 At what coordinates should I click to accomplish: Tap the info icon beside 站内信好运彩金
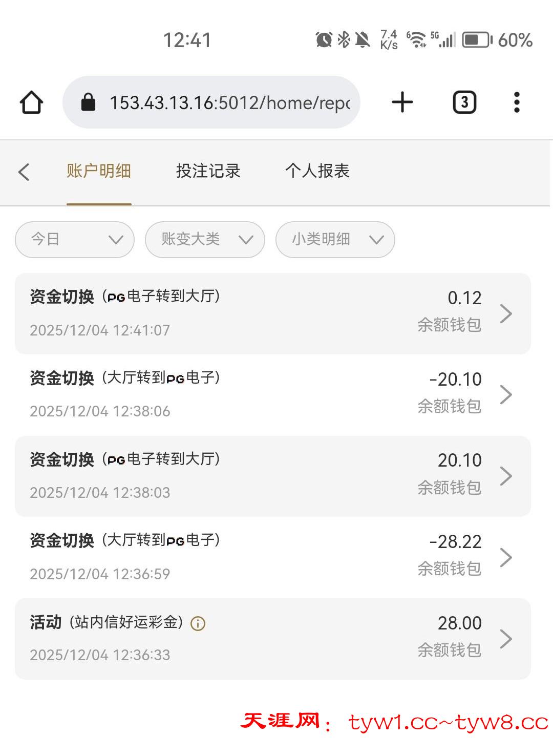[198, 623]
